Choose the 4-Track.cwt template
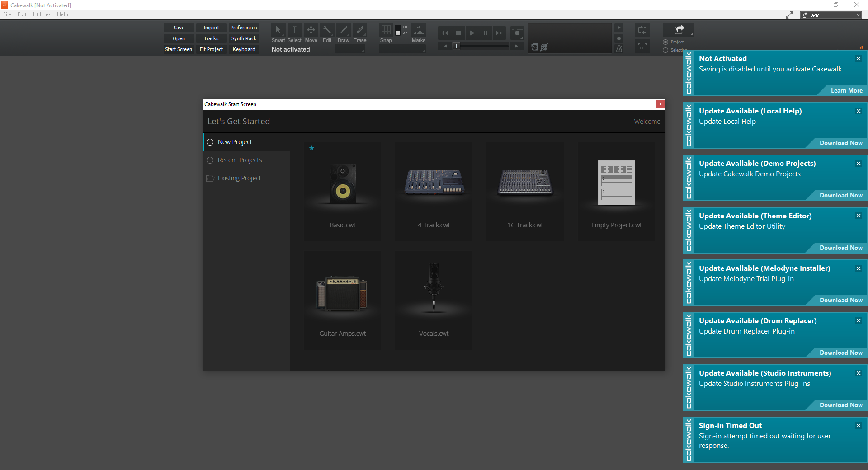Screen dimensions: 868x470 [434, 192]
